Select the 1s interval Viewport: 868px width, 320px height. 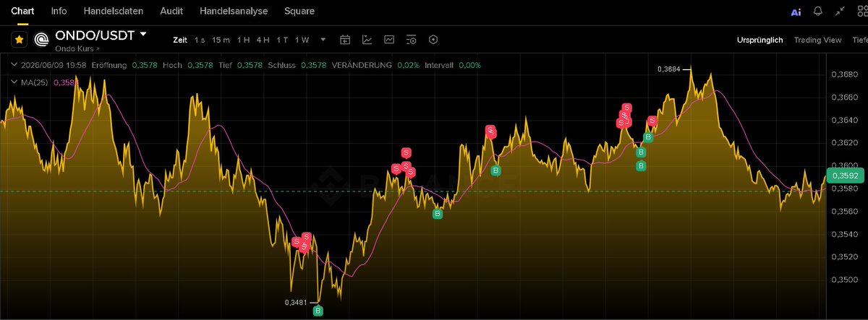coord(200,40)
